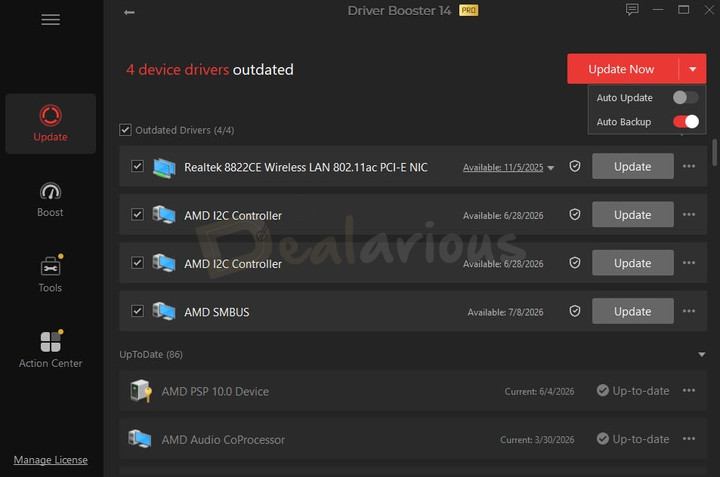Click the AMD Audio CoProcessor Up-to-date checkmark

coord(602,438)
